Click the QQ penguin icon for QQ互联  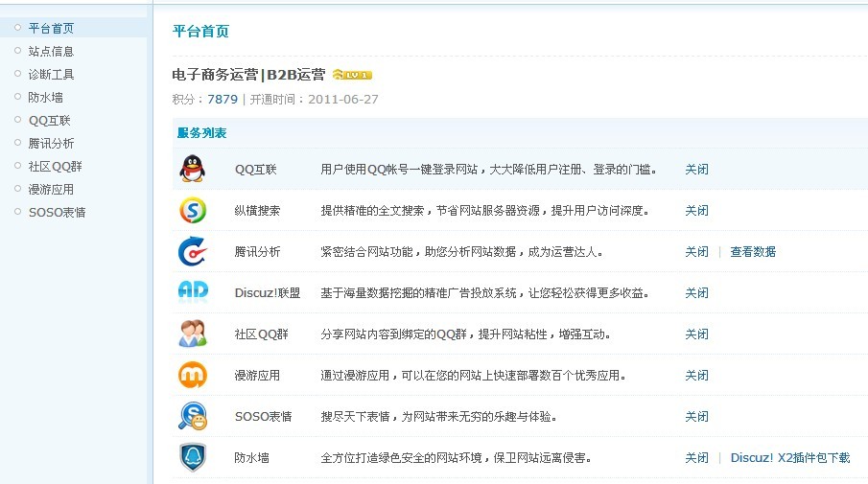(x=192, y=169)
